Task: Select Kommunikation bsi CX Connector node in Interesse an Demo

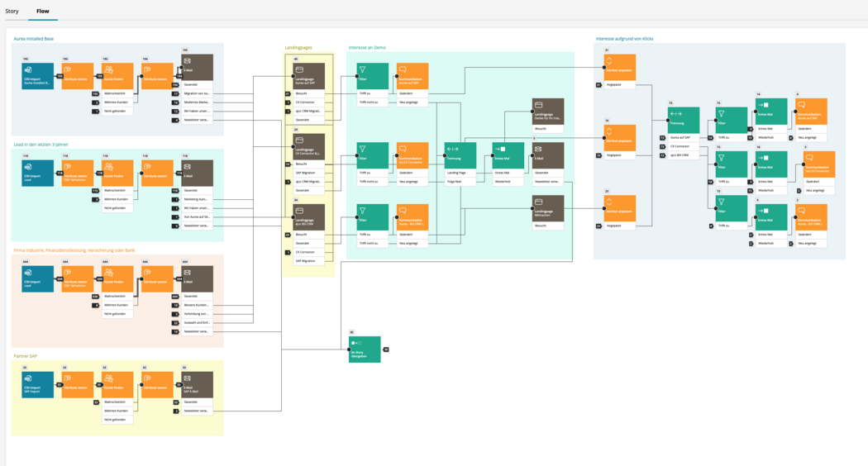Action: 413,155
